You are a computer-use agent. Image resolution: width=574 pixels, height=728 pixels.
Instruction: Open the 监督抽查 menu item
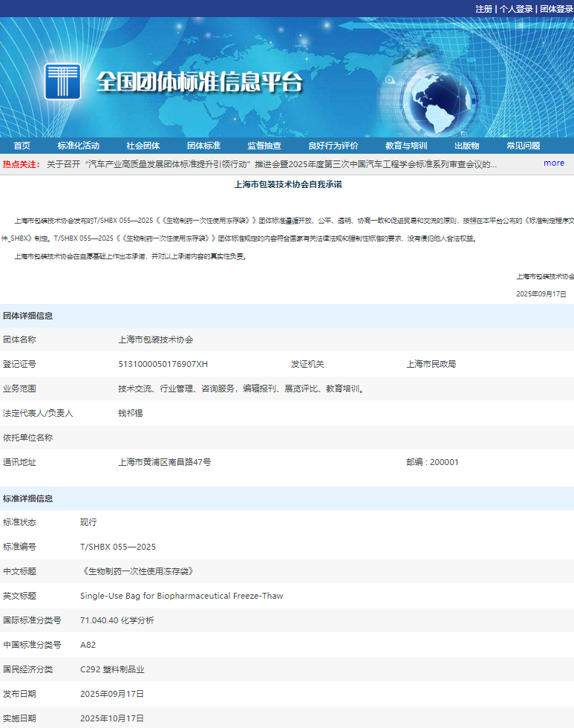click(x=264, y=146)
